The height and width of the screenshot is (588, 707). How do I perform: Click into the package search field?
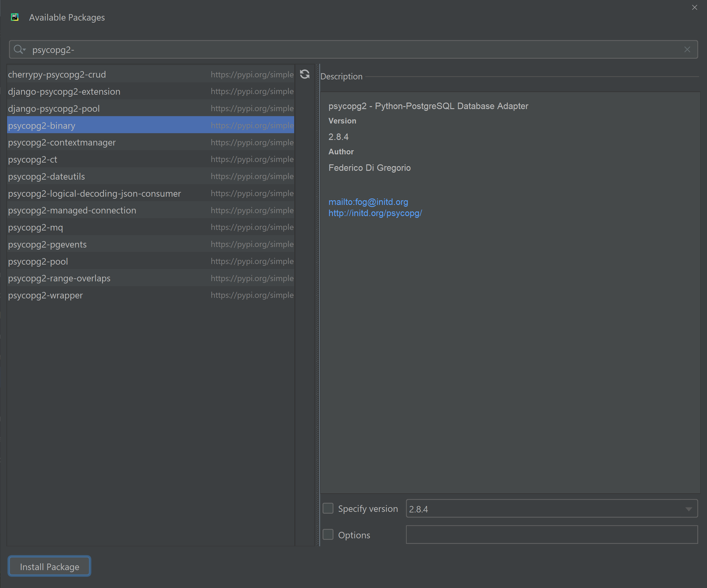[337, 49]
